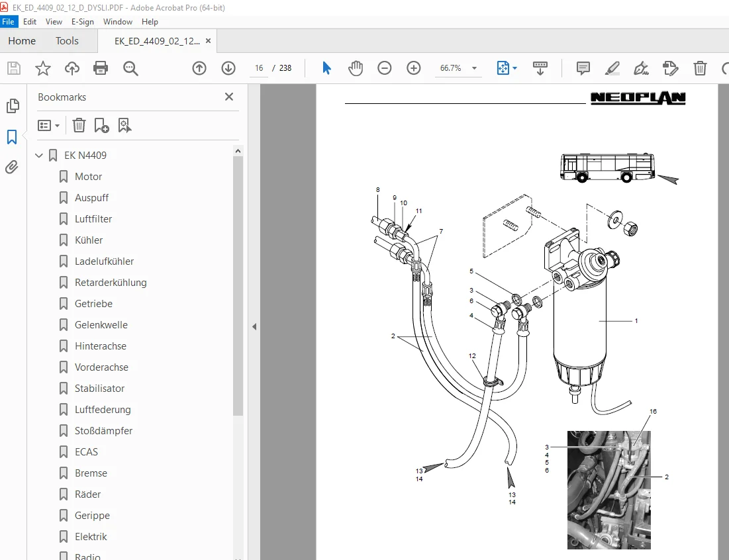
Task: Click the Print file icon
Action: tap(101, 68)
